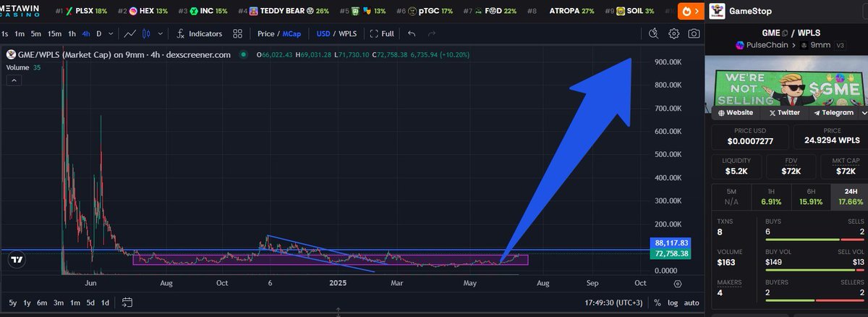Viewport: 868px width, 317px height.
Task: Select the 4h timeframe
Action: click(87, 34)
